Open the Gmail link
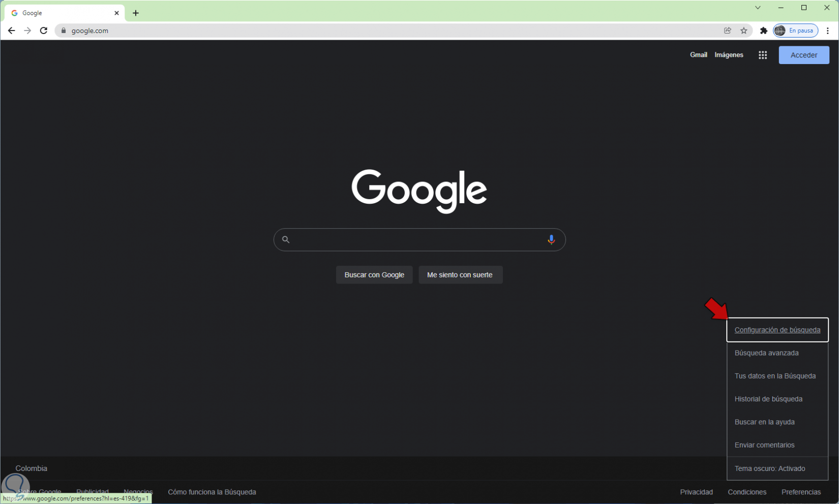The image size is (839, 504). coord(698,54)
